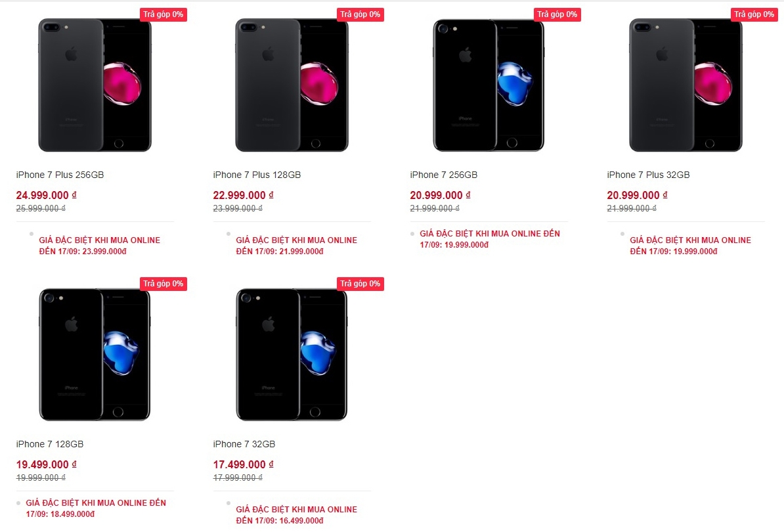The image size is (784, 532).
Task: Click the Trả góp 0% badge on iPhone 7 256GB
Action: click(557, 14)
